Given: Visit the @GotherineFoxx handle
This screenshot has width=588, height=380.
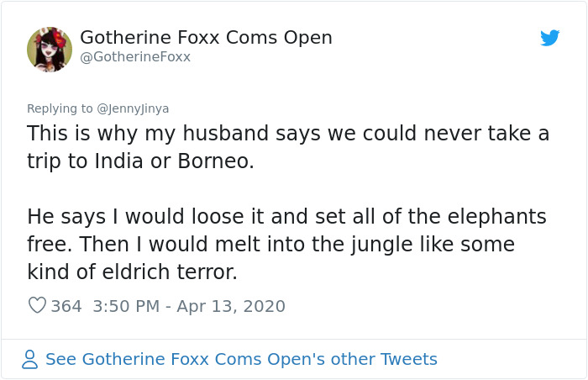Looking at the screenshot, I should click(135, 57).
